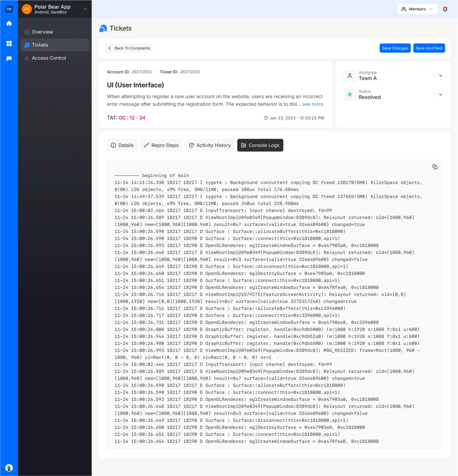458x476 pixels.
Task: Select Overview in the sidebar
Action: pos(43,32)
